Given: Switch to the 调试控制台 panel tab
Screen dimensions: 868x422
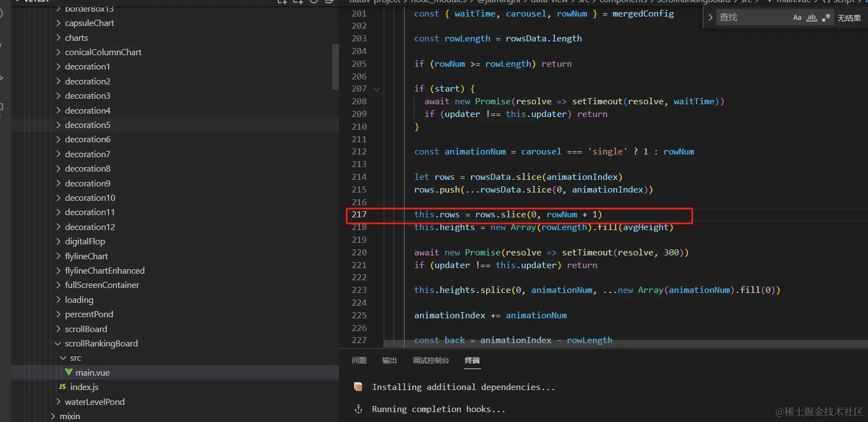Looking at the screenshot, I should click(x=431, y=360).
